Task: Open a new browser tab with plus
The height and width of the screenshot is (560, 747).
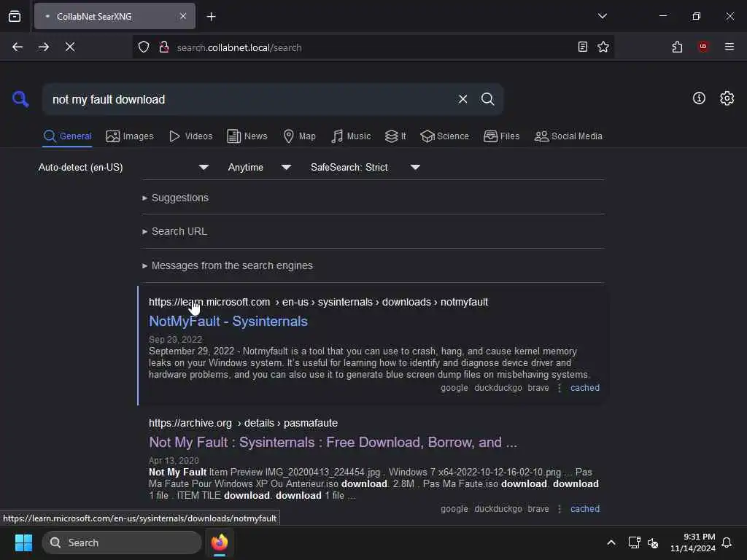Action: pyautogui.click(x=211, y=17)
